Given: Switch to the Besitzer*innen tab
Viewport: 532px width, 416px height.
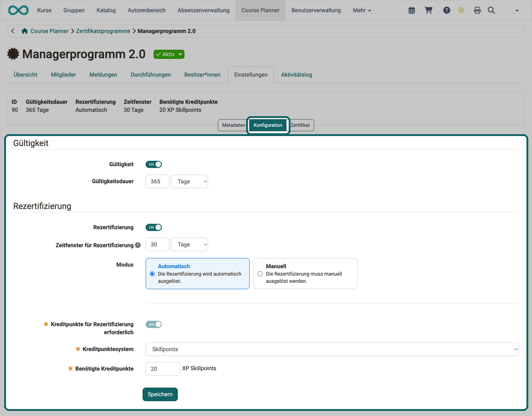Looking at the screenshot, I should [202, 75].
